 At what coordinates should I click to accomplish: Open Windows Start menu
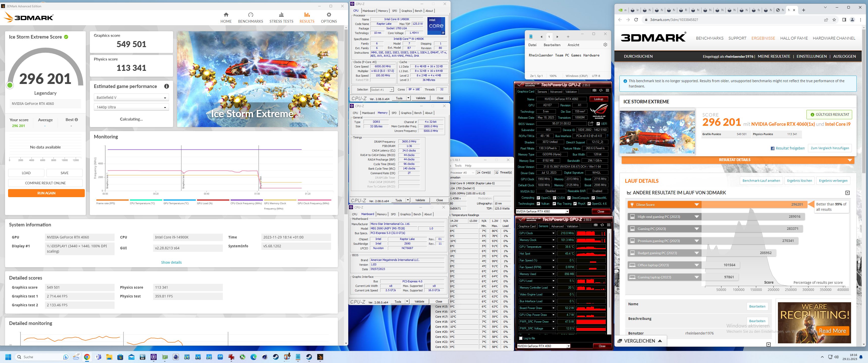click(x=8, y=357)
